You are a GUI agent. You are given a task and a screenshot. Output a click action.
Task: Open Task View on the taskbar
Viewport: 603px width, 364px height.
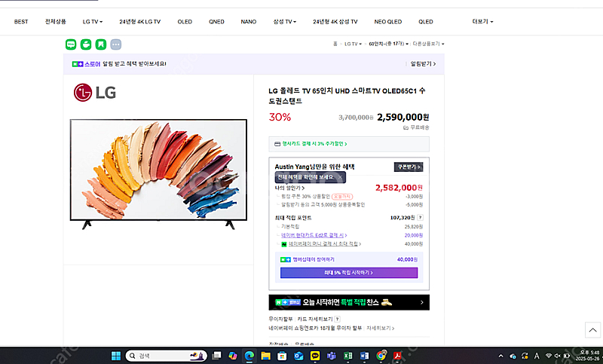pyautogui.click(x=216, y=356)
